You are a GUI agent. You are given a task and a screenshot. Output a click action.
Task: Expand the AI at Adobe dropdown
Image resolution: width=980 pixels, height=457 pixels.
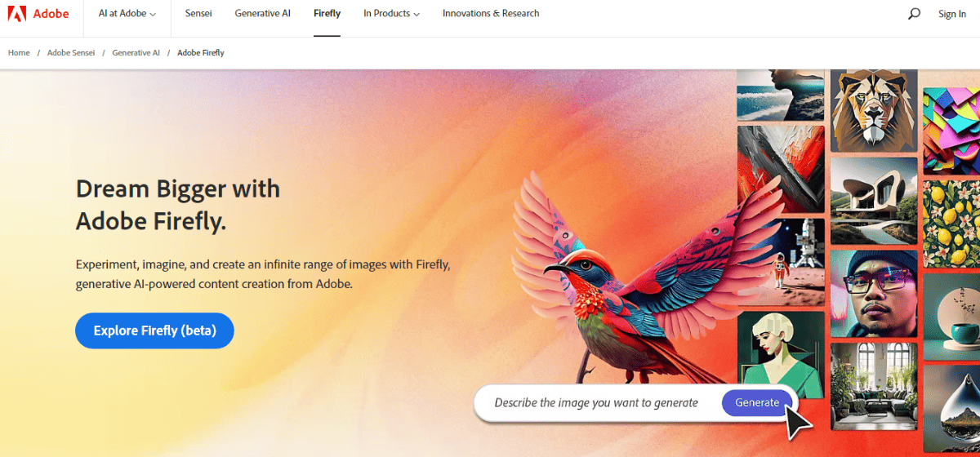[127, 14]
